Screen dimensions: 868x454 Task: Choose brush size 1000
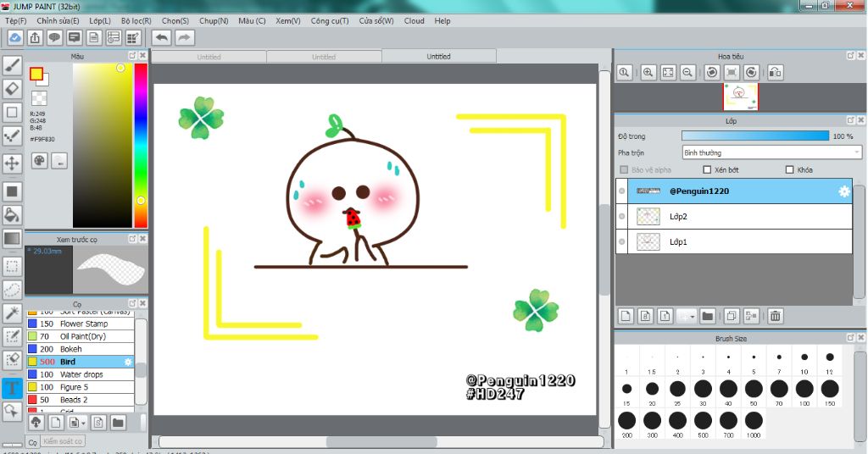[x=754, y=424]
